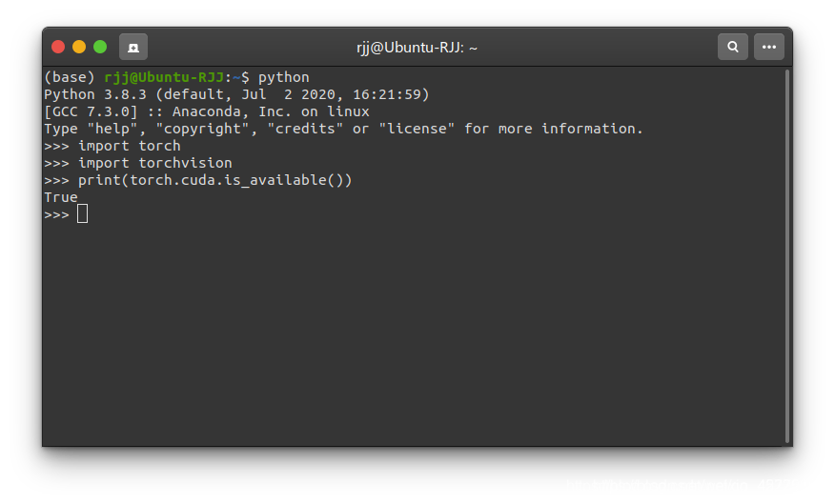Image resolution: width=835 pixels, height=504 pixels.
Task: Open the terminal search tool
Action: pos(733,47)
